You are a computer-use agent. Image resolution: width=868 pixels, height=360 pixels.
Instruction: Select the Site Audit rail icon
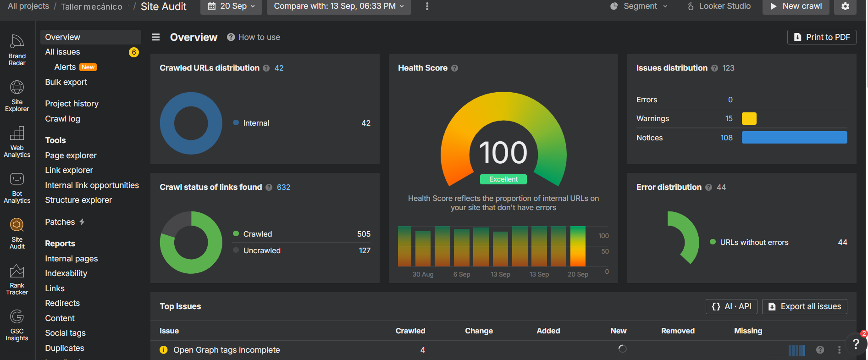point(17,233)
